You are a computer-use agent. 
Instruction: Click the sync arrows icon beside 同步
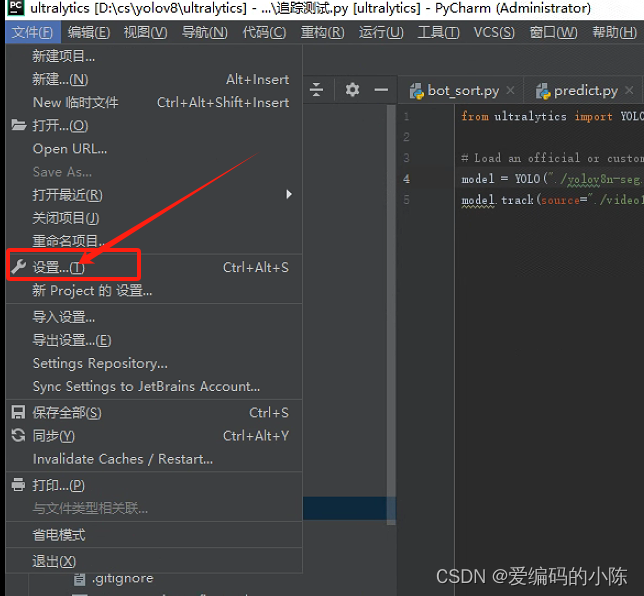coord(18,435)
